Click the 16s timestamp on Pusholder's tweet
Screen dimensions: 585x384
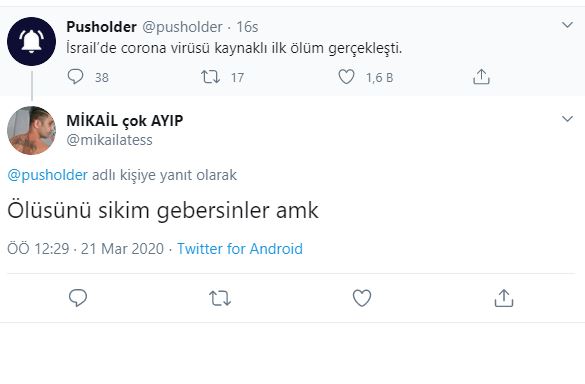247,27
